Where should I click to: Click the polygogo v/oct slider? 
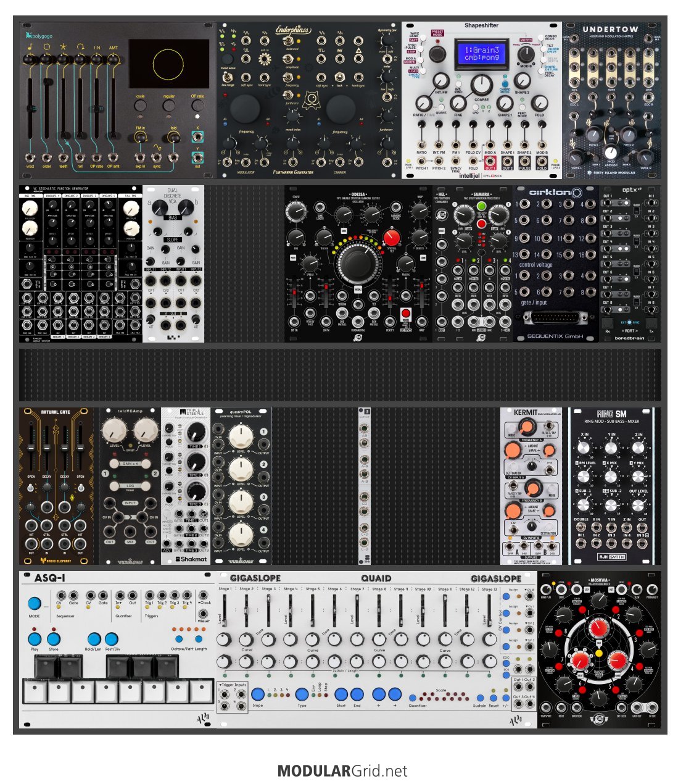pyautogui.click(x=30, y=108)
